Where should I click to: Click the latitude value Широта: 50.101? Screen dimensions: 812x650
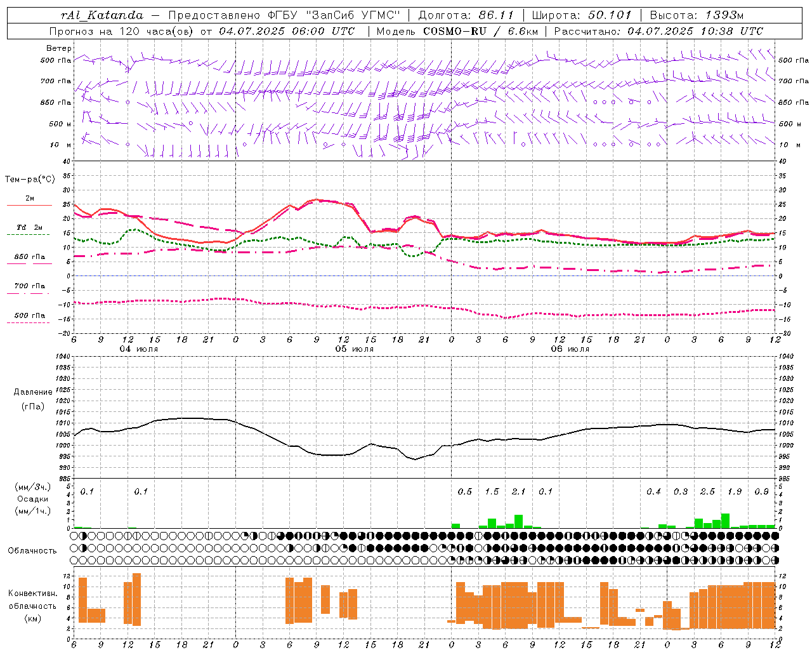tap(582, 15)
